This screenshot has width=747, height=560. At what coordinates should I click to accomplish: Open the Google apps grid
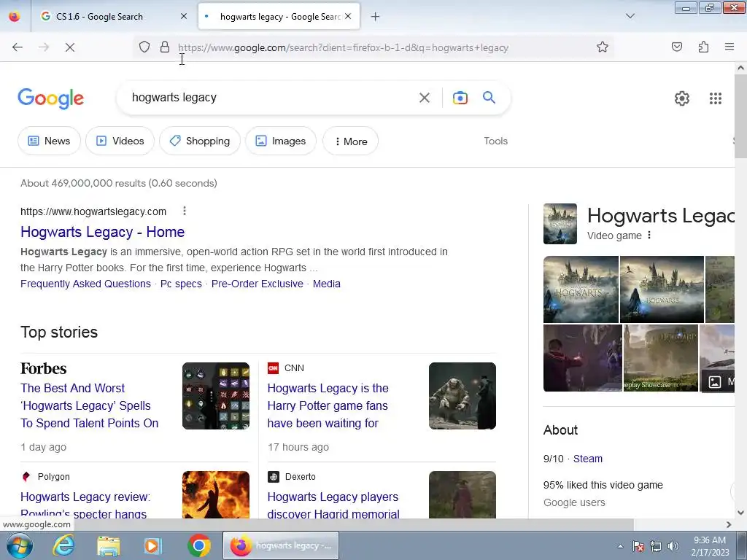(716, 98)
